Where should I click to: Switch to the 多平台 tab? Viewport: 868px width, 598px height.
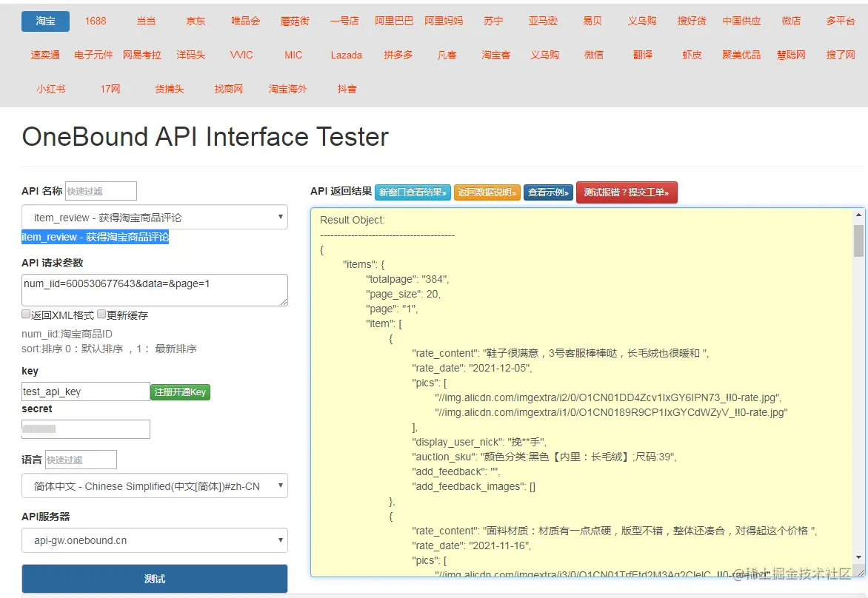tap(841, 21)
